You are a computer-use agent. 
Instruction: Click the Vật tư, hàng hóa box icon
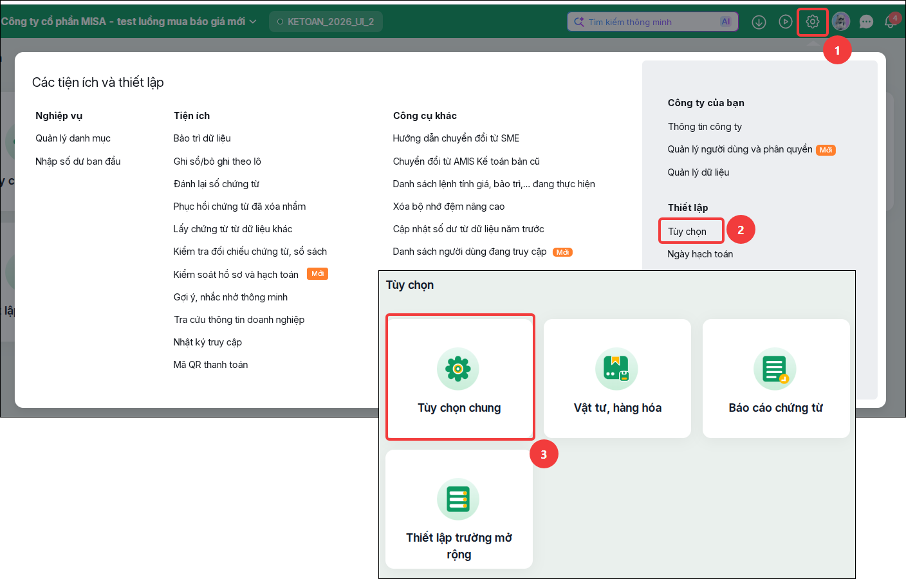(616, 369)
